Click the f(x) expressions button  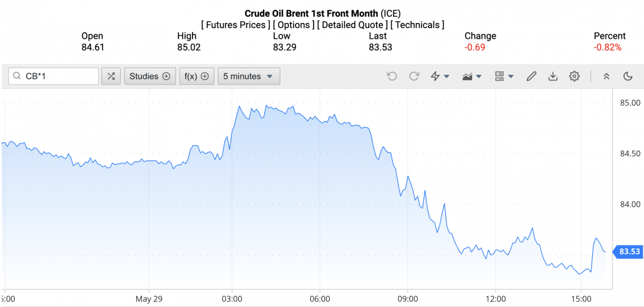pyautogui.click(x=196, y=76)
